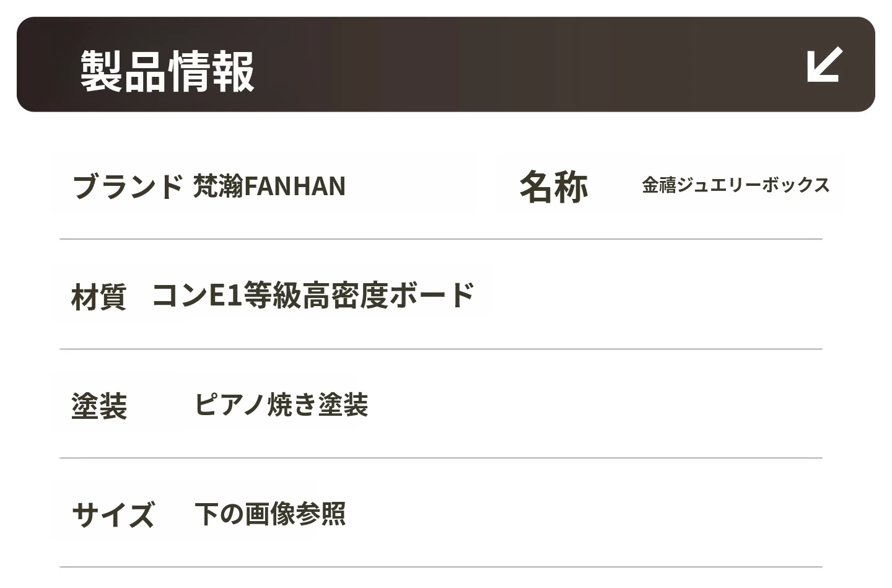892x588 pixels.
Task: Open the 下の画像参照 size reference
Action: (x=270, y=514)
